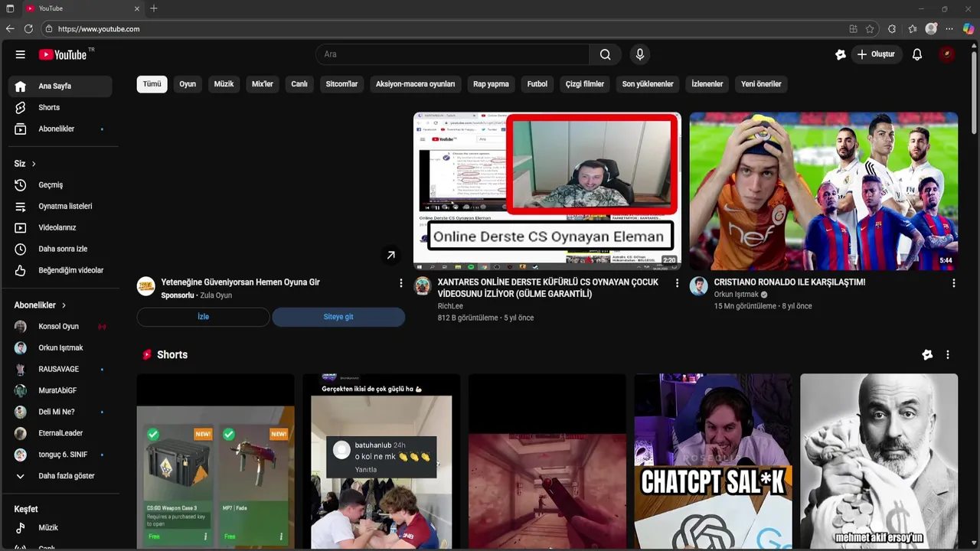980x551 pixels.
Task: Open the new tab plus button
Action: click(154, 8)
